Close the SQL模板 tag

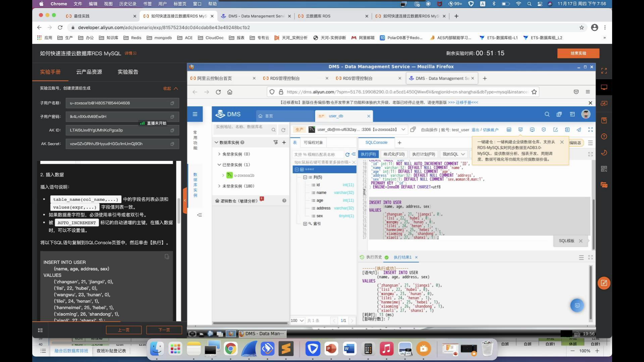tap(581, 241)
